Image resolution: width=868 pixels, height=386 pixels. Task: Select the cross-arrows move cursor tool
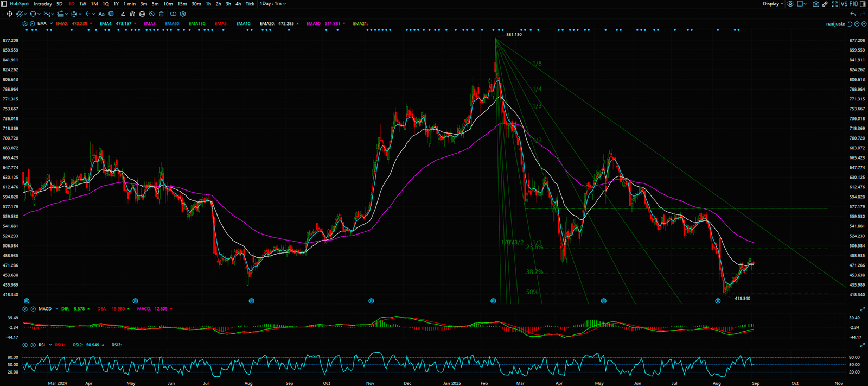(x=9, y=14)
